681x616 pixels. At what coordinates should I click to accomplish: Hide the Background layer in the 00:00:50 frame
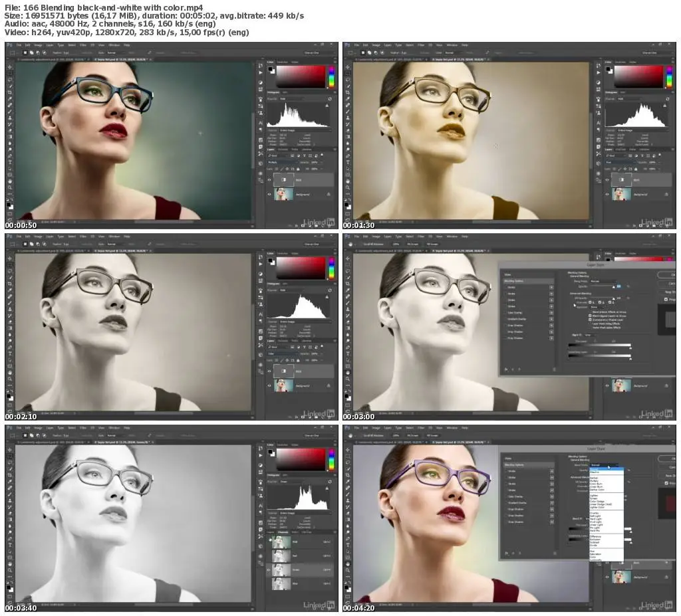tap(270, 194)
